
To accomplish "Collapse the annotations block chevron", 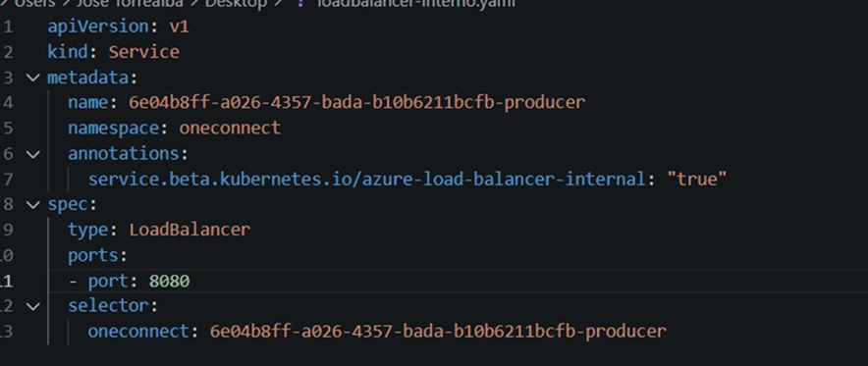I will [33, 154].
